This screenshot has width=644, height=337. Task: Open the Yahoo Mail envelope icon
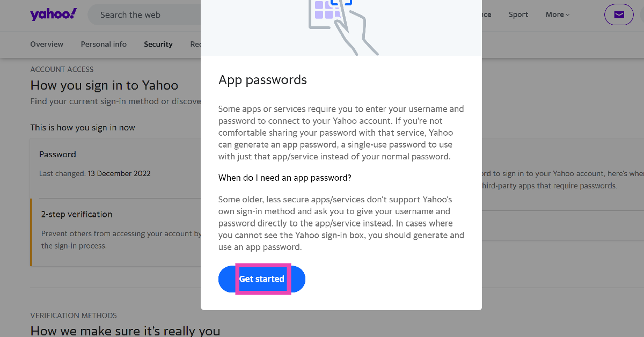(x=619, y=14)
